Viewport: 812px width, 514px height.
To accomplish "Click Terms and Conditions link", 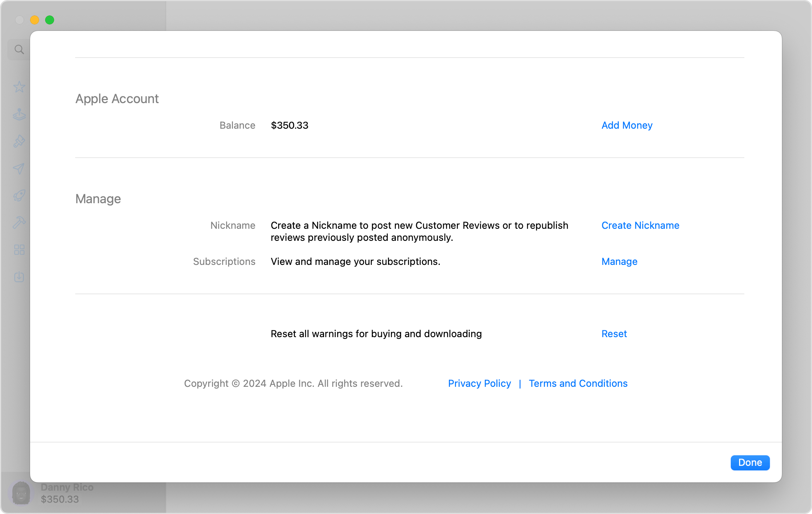I will (579, 383).
